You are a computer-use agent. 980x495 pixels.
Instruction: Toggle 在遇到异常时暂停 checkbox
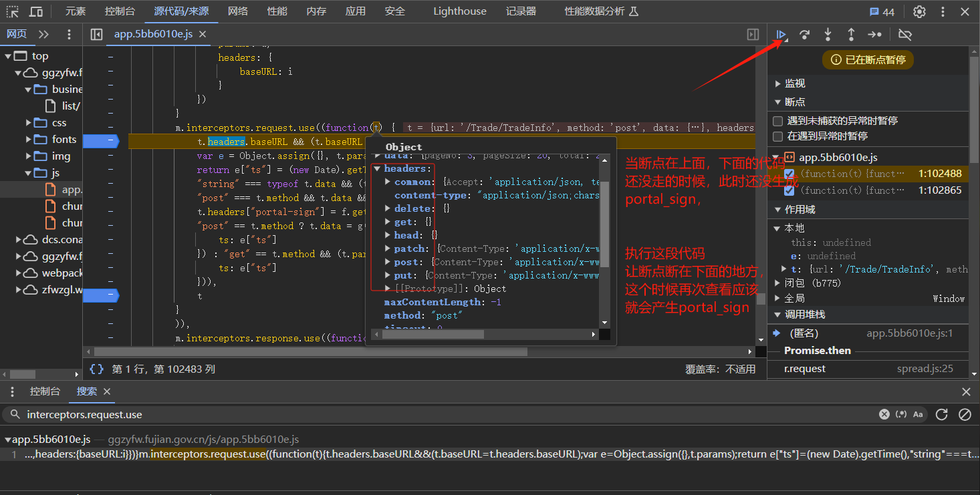click(x=778, y=136)
